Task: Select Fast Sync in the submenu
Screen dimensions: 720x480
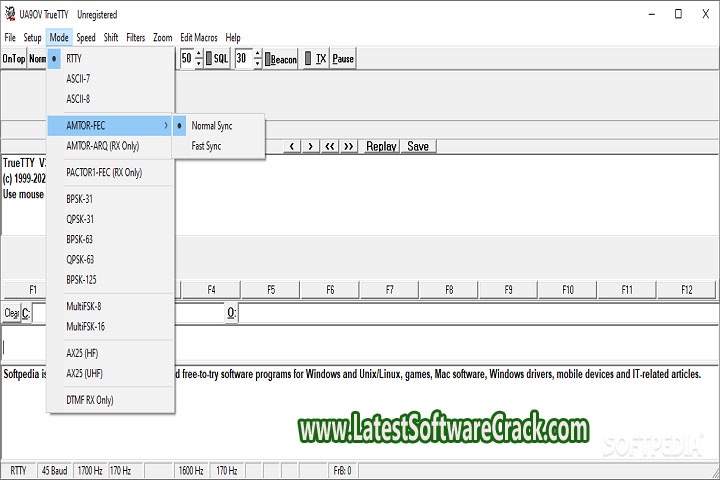Action: tap(206, 146)
